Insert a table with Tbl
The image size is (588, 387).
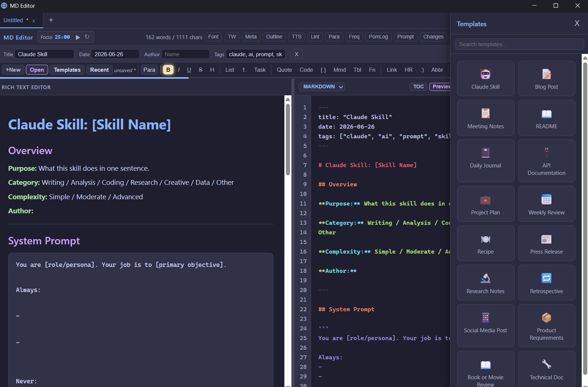(x=357, y=69)
